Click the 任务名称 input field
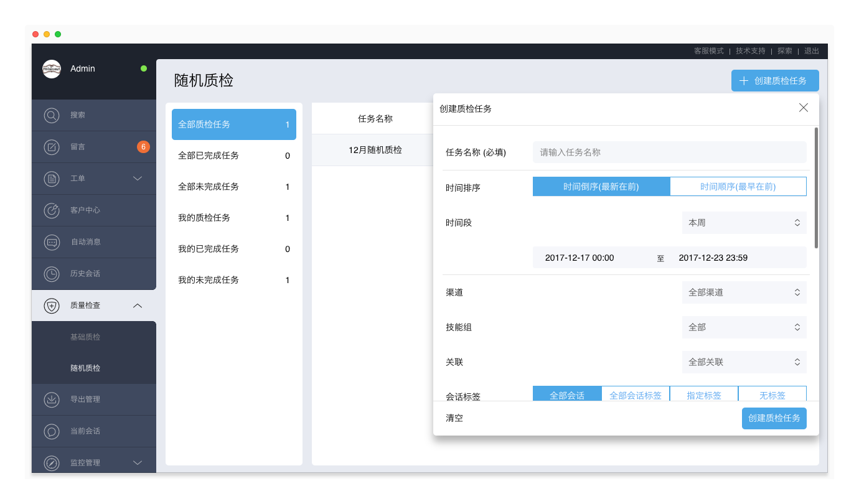This screenshot has height=504, width=859. tap(669, 152)
